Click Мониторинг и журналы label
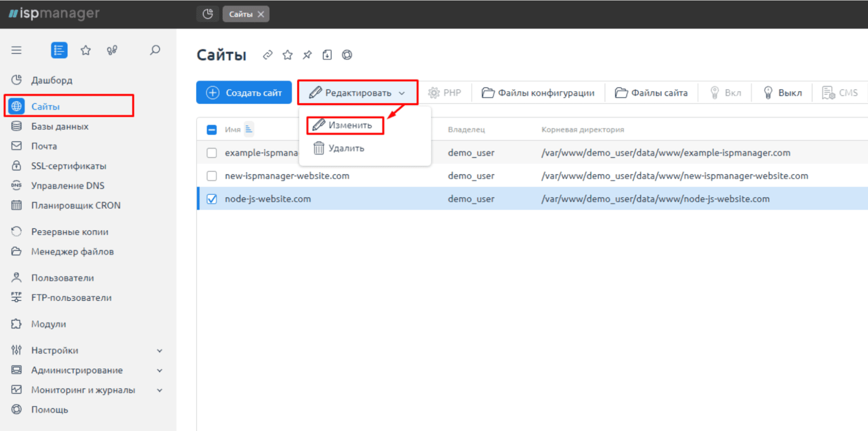This screenshot has height=431, width=868. pos(83,390)
